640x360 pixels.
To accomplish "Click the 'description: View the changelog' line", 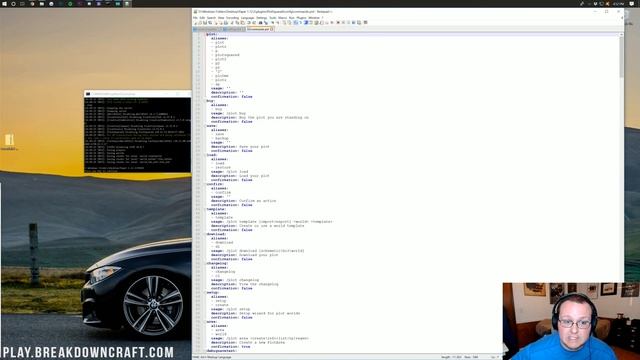I will coord(244,284).
